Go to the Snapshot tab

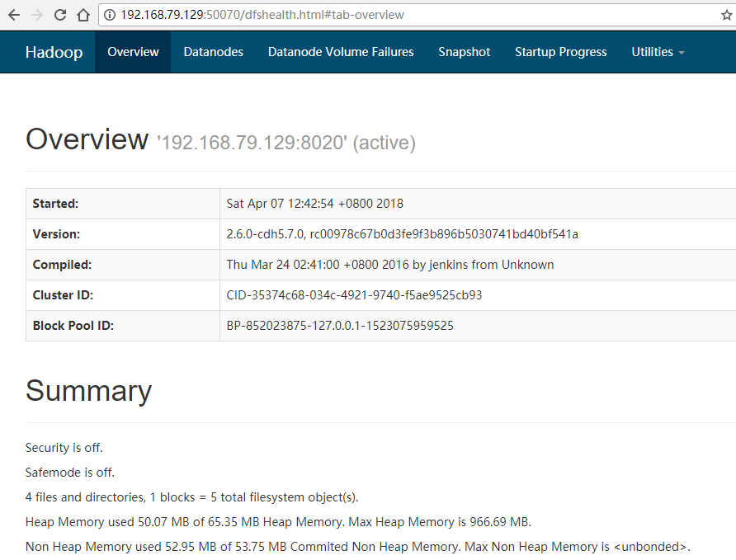[x=464, y=52]
